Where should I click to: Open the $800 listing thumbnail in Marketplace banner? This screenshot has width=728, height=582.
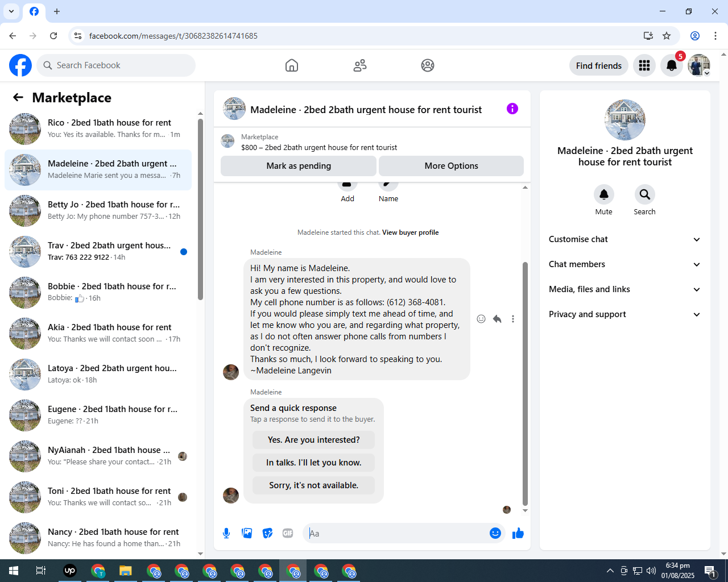[x=227, y=141]
